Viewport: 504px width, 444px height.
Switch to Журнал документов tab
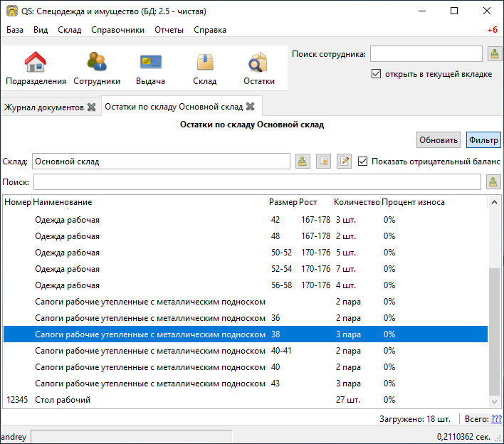pyautogui.click(x=44, y=107)
